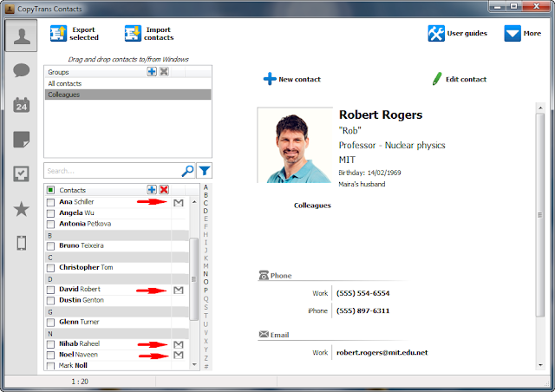This screenshot has height=392, width=555.
Task: Click Gmail icon next to Ana Schiller
Action: (179, 203)
